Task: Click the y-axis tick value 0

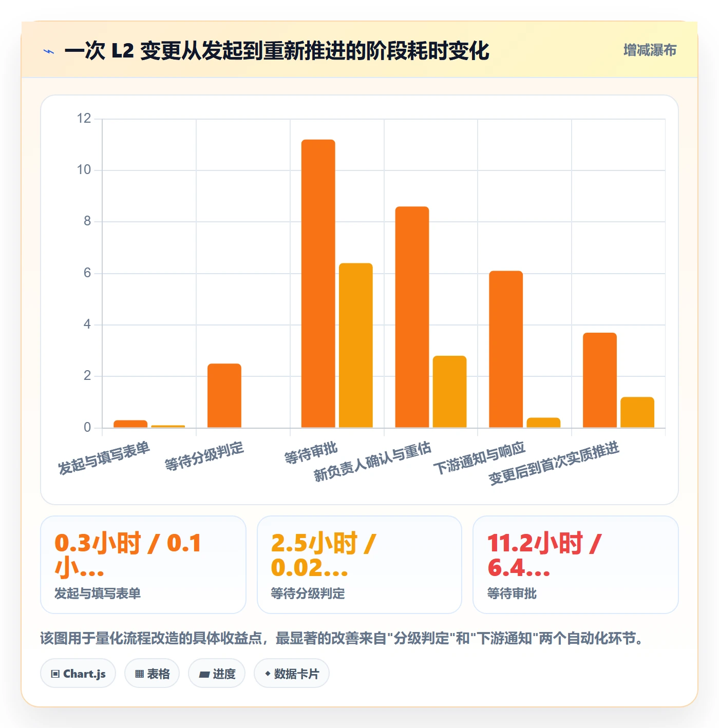Action: pos(87,427)
